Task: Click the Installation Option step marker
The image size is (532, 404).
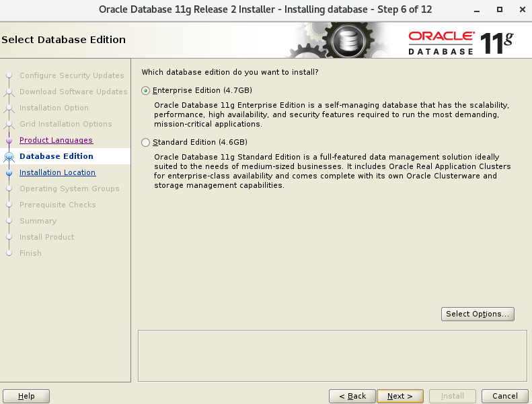Action: [x=9, y=108]
